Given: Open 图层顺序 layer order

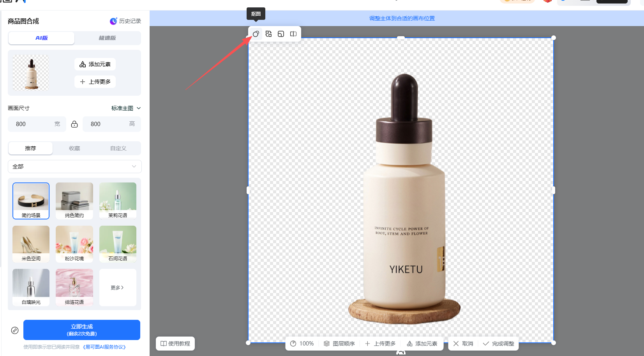Looking at the screenshot, I should tap(339, 344).
